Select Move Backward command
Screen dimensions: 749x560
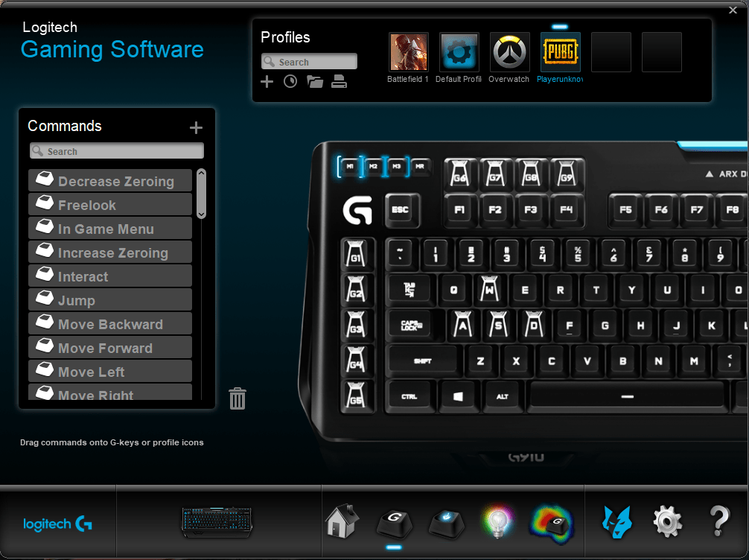click(110, 324)
